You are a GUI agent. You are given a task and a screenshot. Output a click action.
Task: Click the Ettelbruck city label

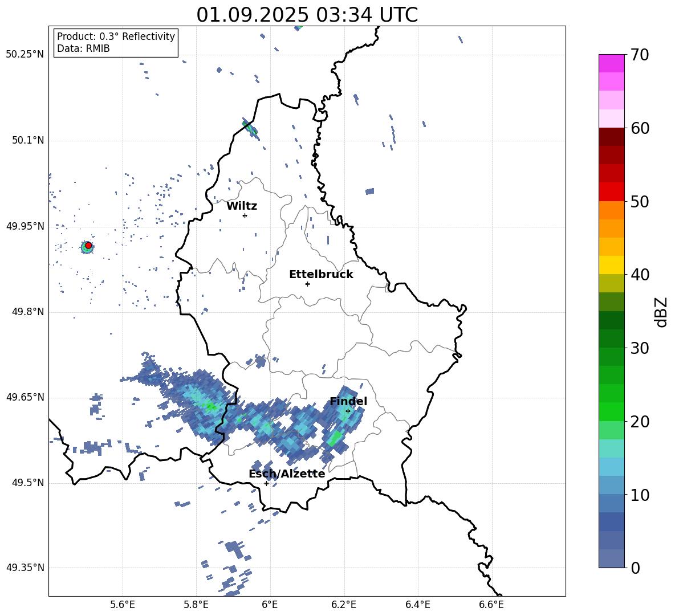[321, 275]
